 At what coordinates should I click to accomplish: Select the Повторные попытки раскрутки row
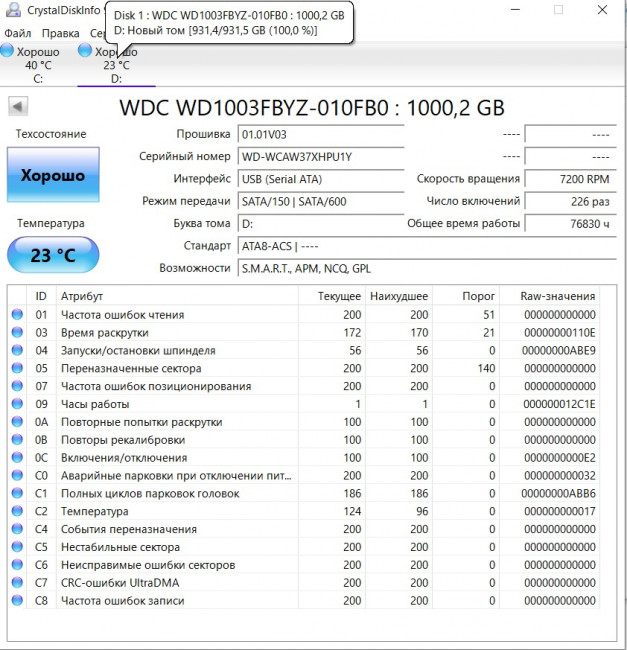pyautogui.click(x=303, y=422)
